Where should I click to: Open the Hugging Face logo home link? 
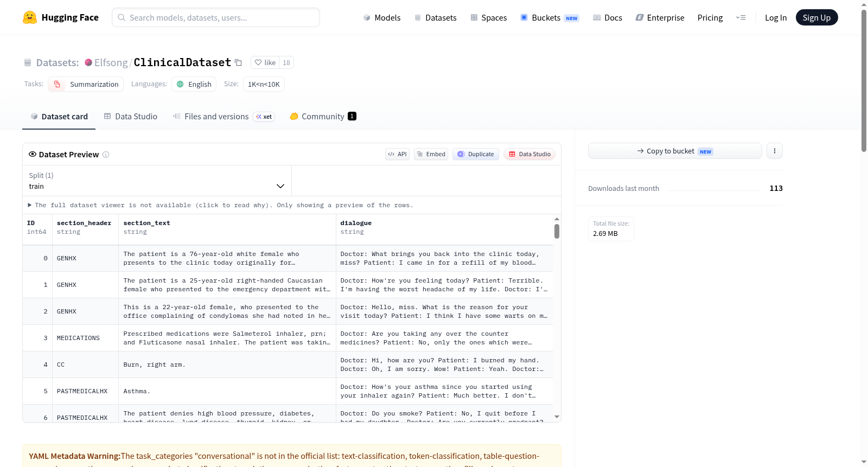coord(61,17)
